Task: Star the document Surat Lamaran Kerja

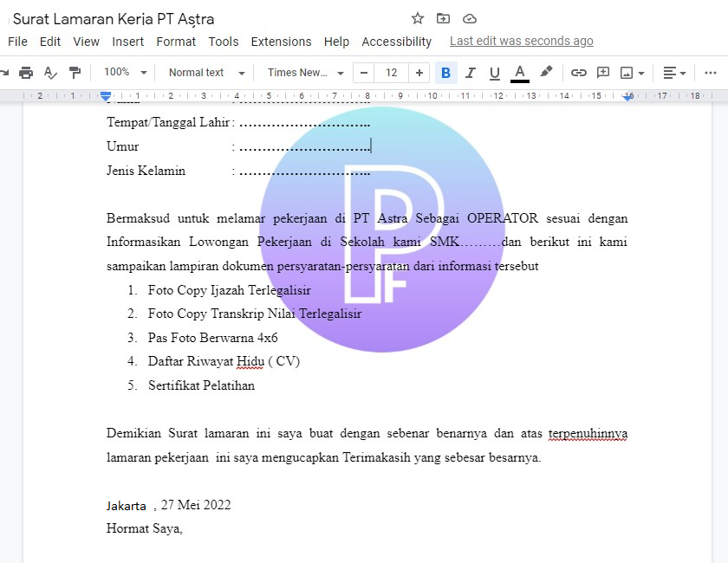Action: [418, 18]
